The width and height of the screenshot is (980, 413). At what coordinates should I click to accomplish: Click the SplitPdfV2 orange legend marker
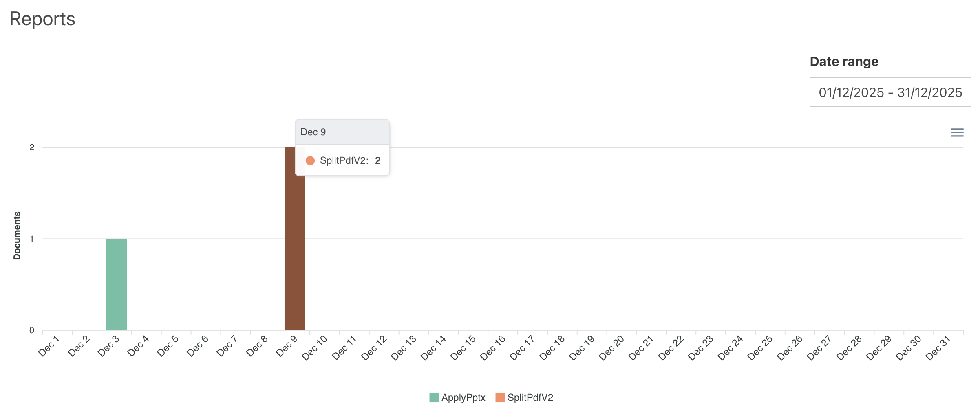(x=500, y=398)
